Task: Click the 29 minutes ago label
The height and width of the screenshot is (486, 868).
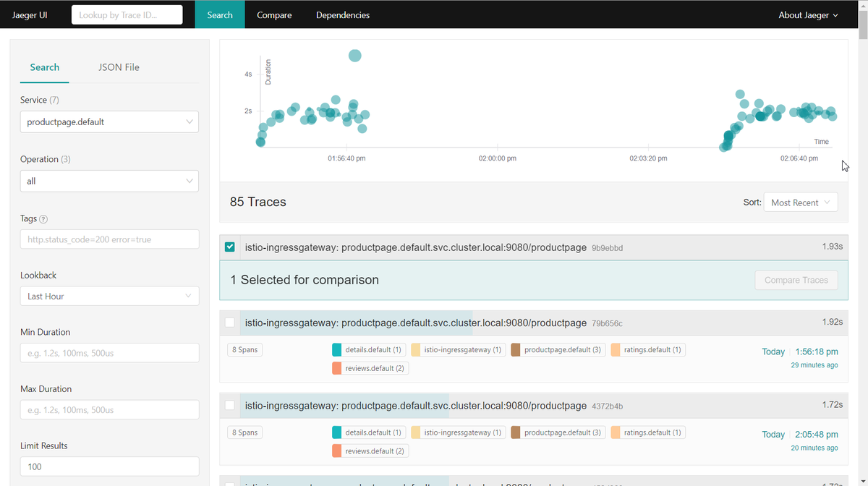Action: 814,365
